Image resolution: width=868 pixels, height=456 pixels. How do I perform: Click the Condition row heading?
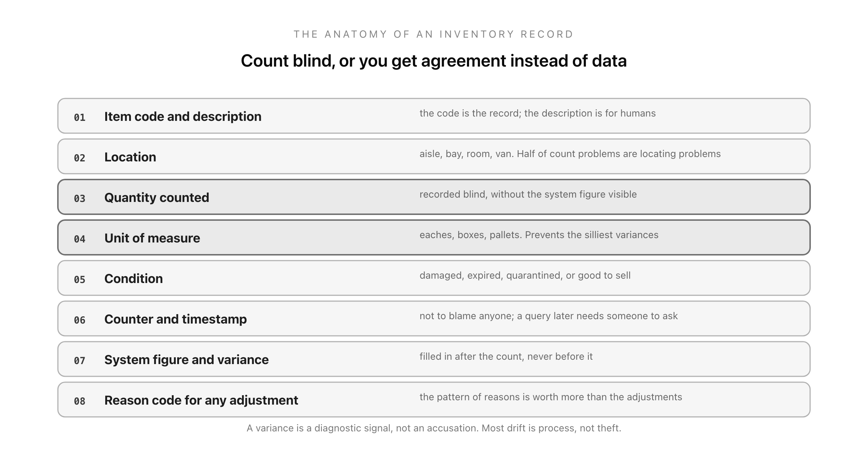point(133,279)
